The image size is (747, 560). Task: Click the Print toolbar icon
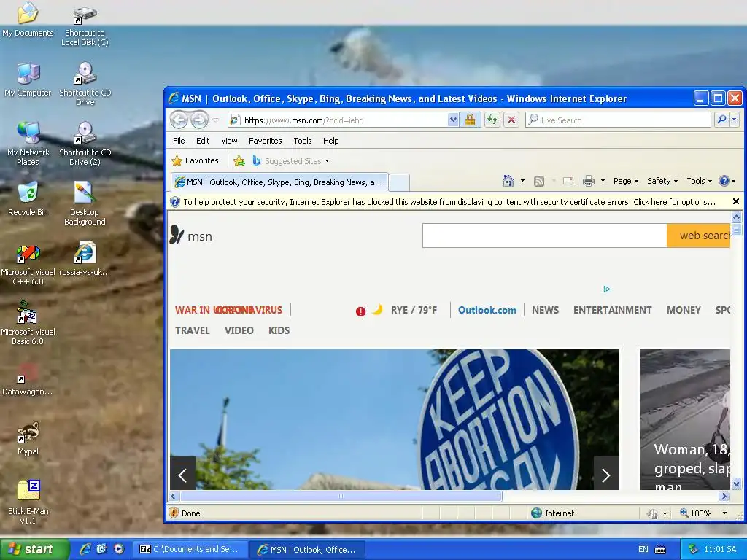point(589,181)
